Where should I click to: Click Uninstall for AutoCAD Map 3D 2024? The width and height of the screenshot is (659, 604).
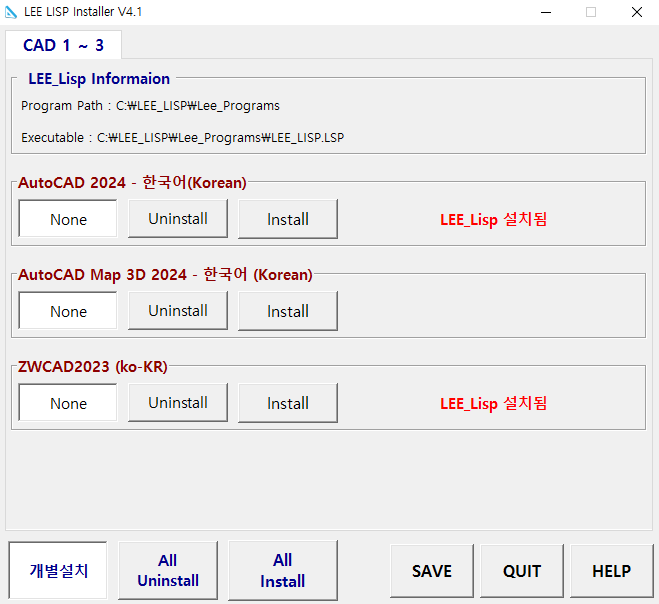(x=178, y=311)
